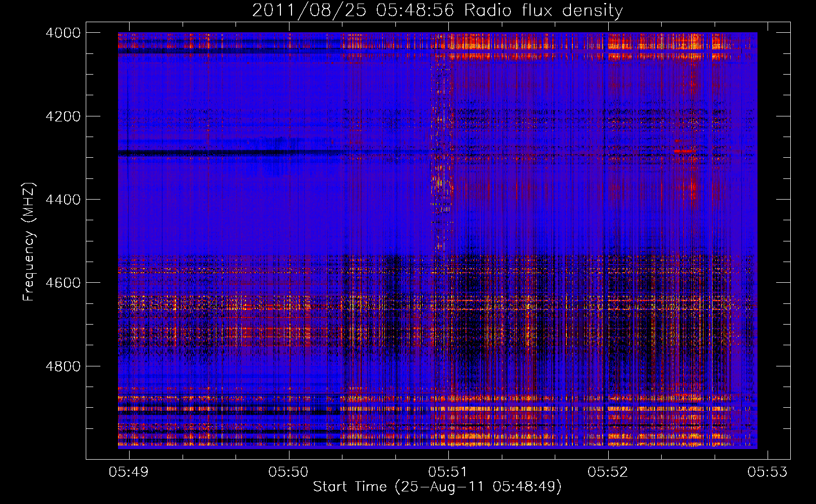Click the Frequency (MHZ) axis title

pos(29,242)
